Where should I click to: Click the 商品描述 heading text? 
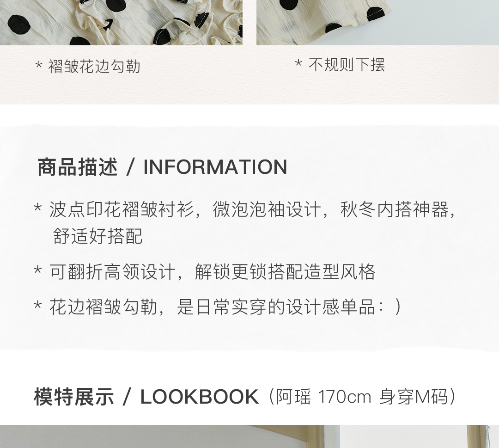pos(77,167)
